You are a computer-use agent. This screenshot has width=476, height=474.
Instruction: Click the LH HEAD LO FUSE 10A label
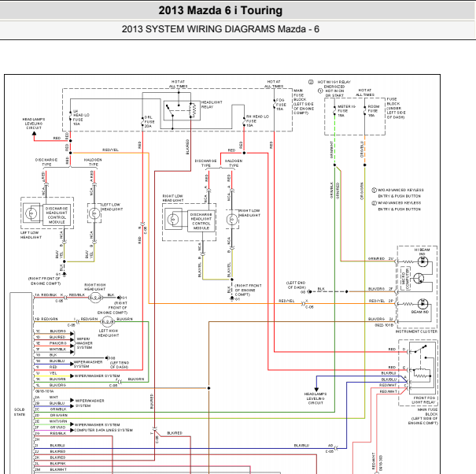tap(81, 117)
